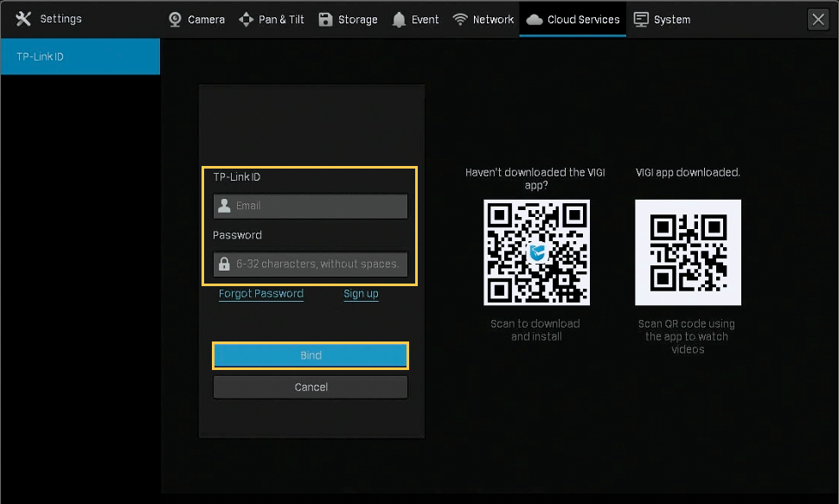This screenshot has height=504, width=839.
Task: Click the 'Scan to download and install' text
Action: (x=535, y=330)
